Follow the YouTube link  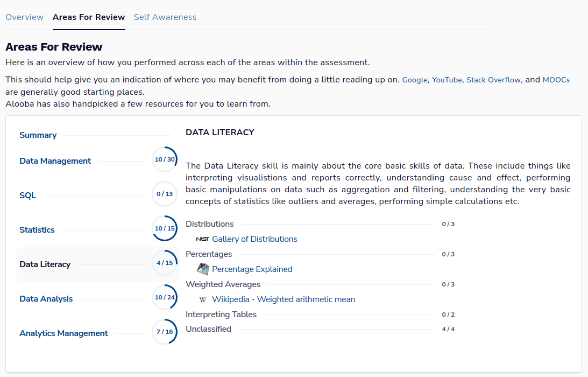click(x=447, y=80)
